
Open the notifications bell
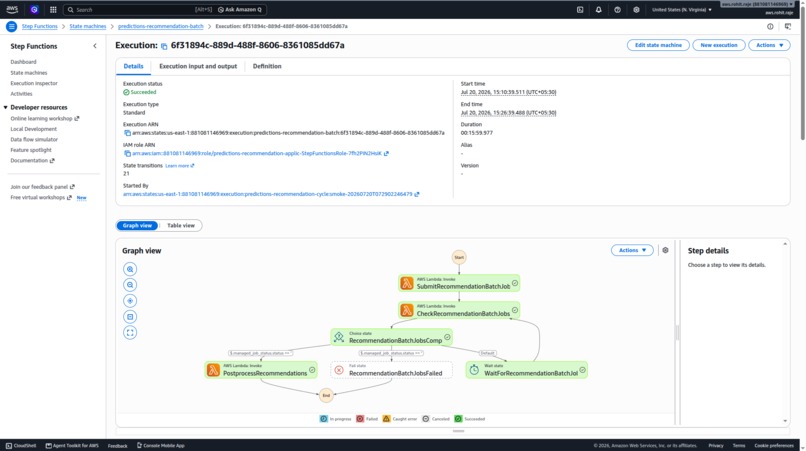tap(598, 9)
